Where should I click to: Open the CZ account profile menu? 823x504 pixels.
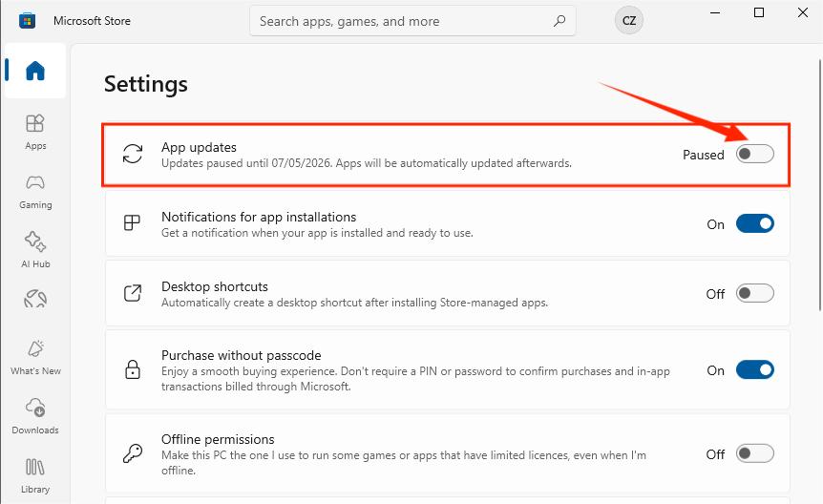pos(629,20)
